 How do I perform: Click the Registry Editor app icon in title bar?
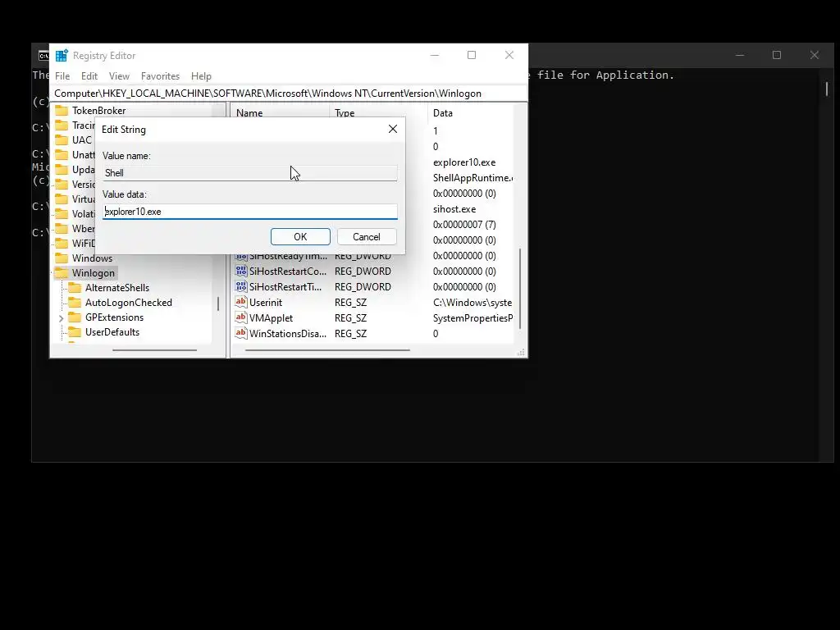click(62, 55)
